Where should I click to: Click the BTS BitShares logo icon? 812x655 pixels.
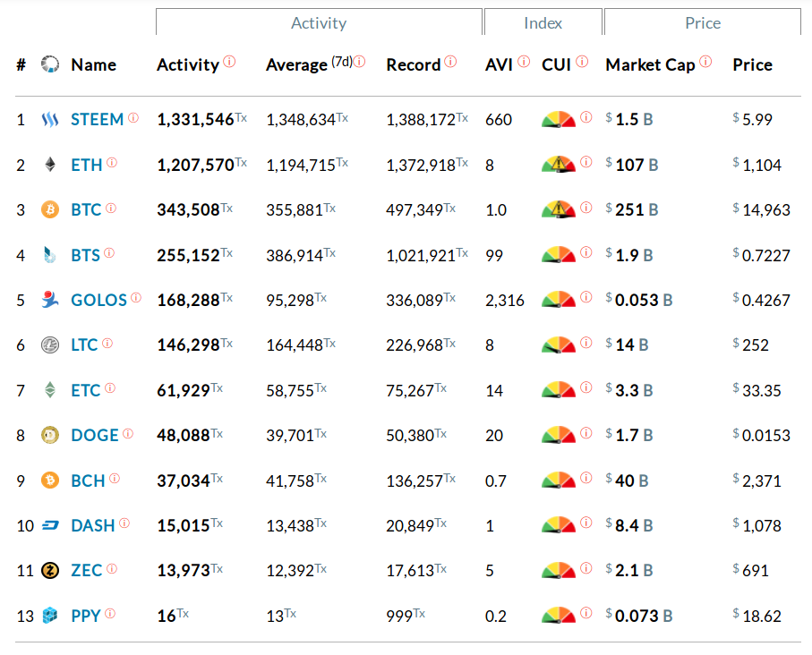(50, 255)
